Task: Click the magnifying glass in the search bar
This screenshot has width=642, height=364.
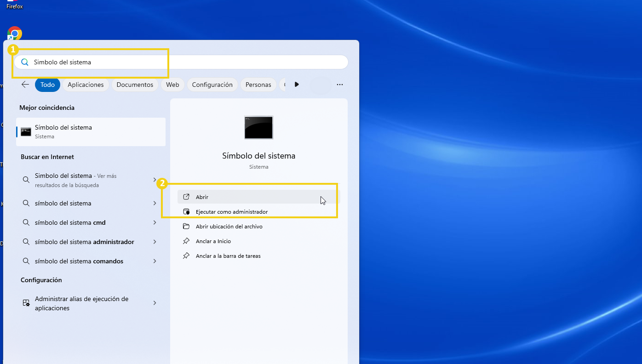Action: (24, 62)
